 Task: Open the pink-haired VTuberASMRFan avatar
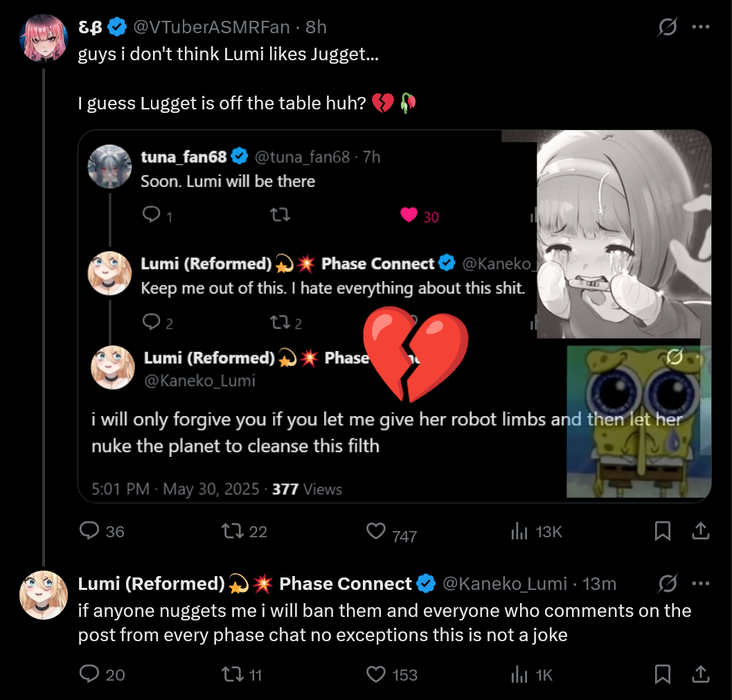[44, 37]
